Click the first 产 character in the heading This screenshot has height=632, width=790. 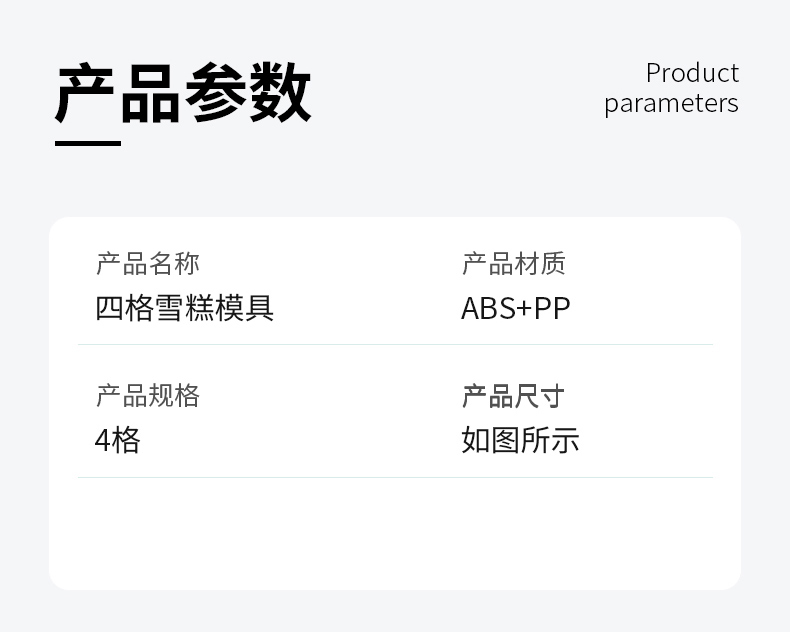[x=85, y=93]
